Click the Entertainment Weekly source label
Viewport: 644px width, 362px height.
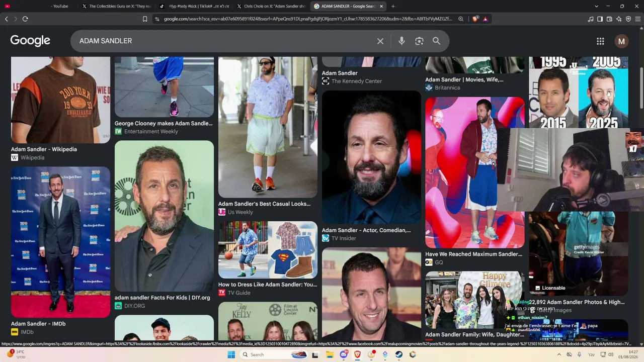tap(151, 131)
